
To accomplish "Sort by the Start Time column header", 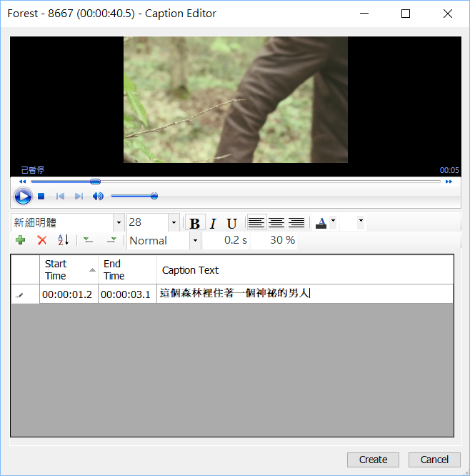I will (69, 269).
